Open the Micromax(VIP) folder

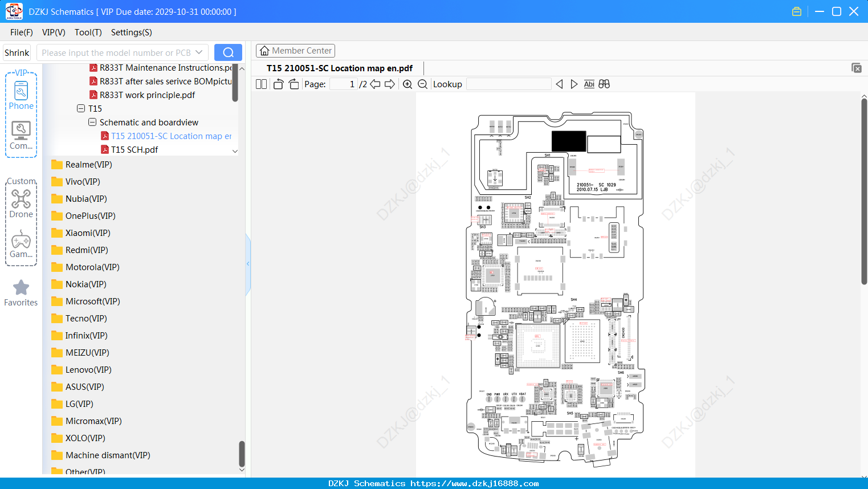point(86,421)
